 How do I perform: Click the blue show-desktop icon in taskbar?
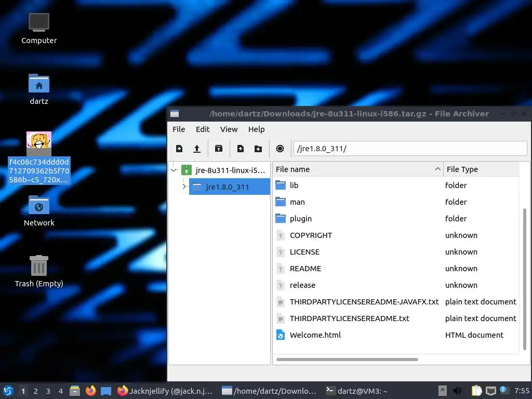click(106, 391)
